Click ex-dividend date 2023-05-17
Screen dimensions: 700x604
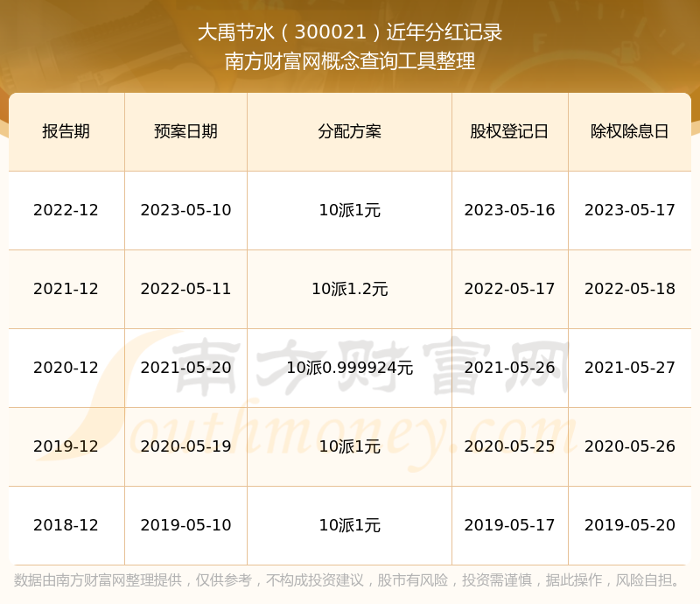pos(629,210)
